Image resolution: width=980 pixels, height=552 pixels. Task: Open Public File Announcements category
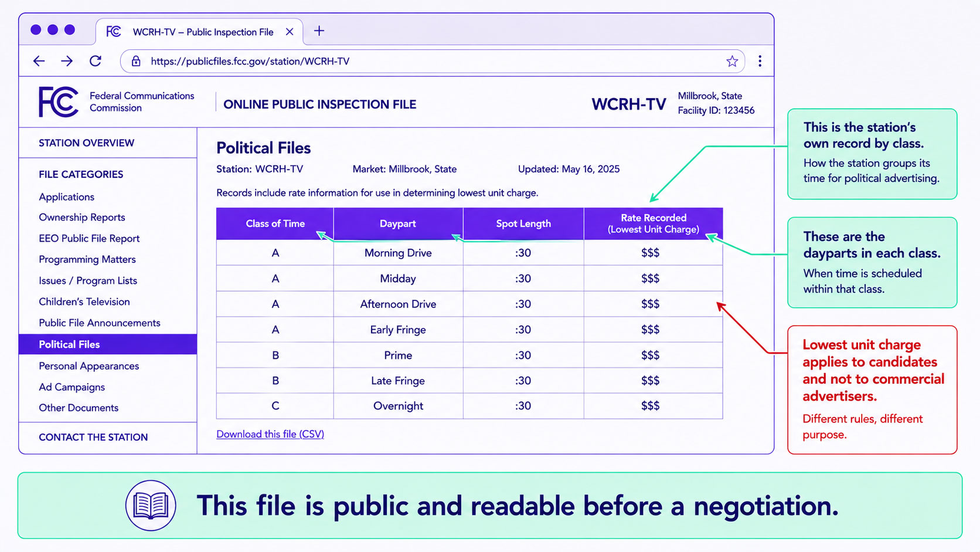(x=100, y=323)
